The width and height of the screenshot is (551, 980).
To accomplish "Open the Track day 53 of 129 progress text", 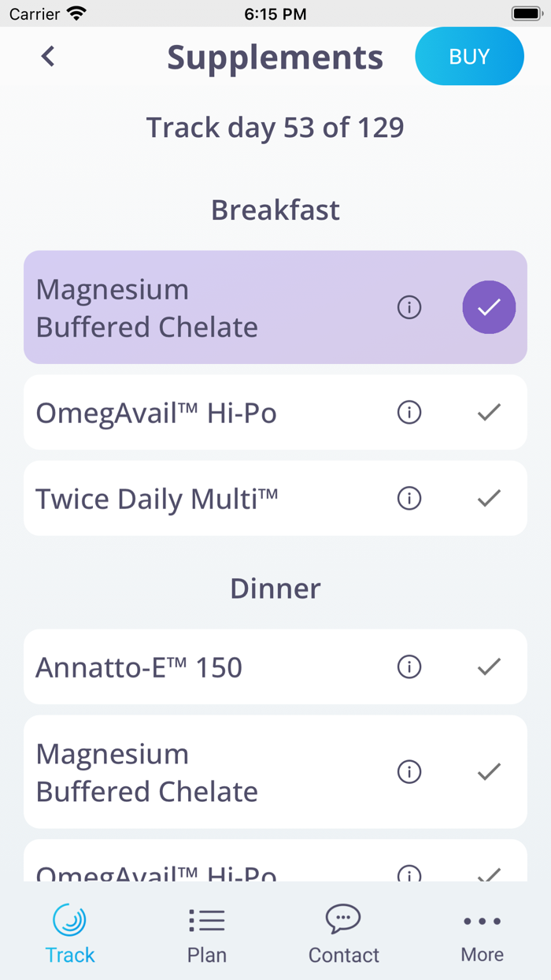I will coord(275,127).
